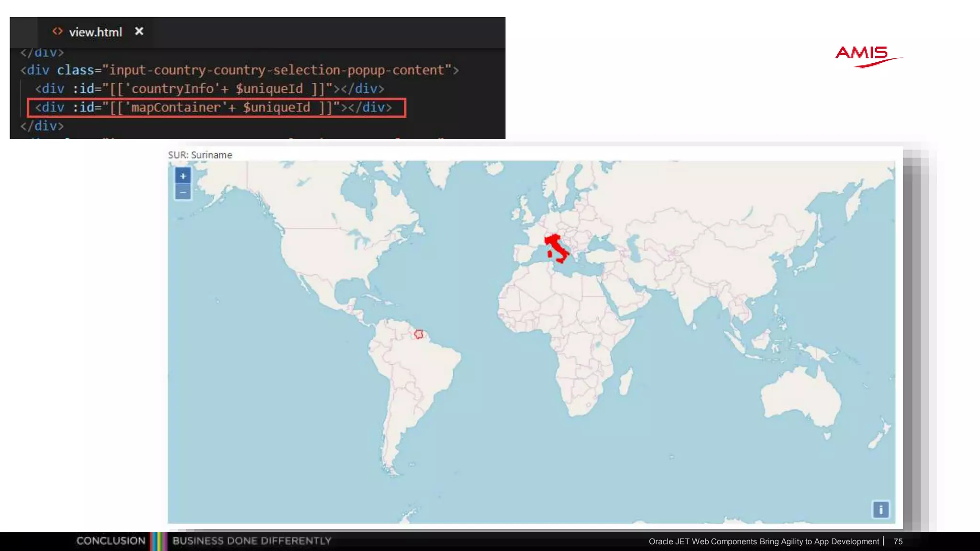Close the view.html editor tab
This screenshot has height=551, width=980.
pyautogui.click(x=139, y=31)
